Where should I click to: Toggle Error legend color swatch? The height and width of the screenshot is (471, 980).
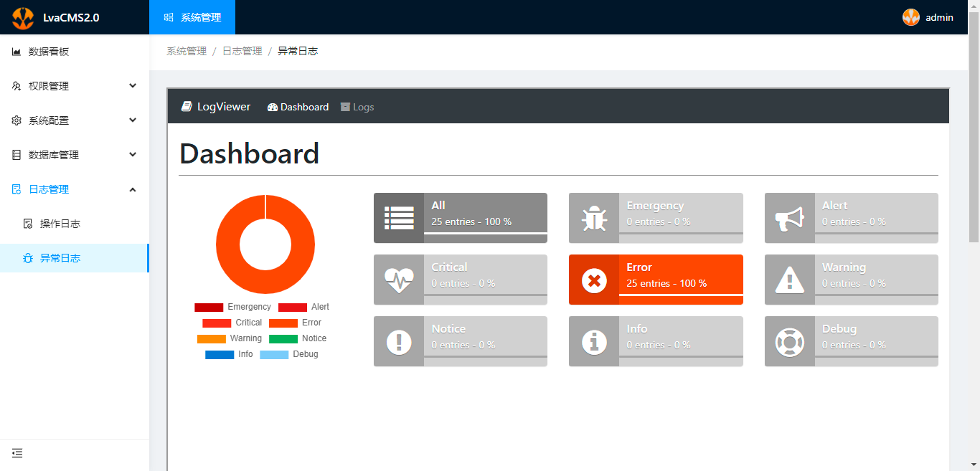click(283, 323)
